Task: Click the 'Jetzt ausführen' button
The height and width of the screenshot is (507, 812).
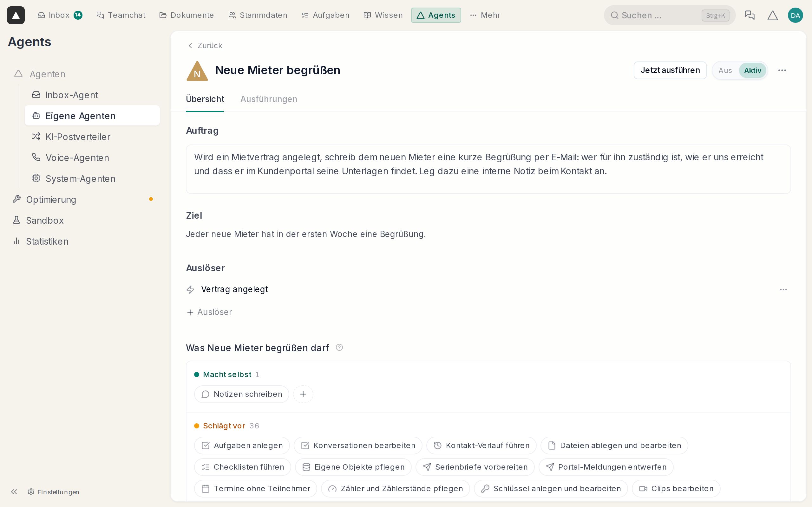Action: coord(670,70)
